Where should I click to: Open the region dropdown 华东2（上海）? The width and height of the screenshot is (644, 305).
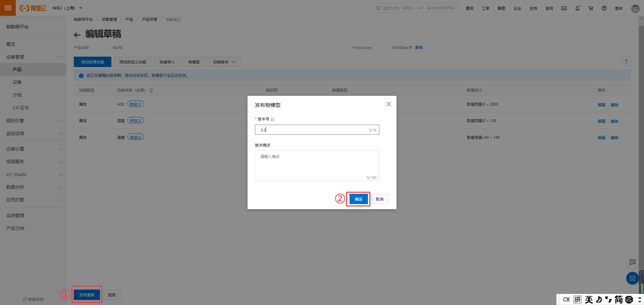[67, 8]
